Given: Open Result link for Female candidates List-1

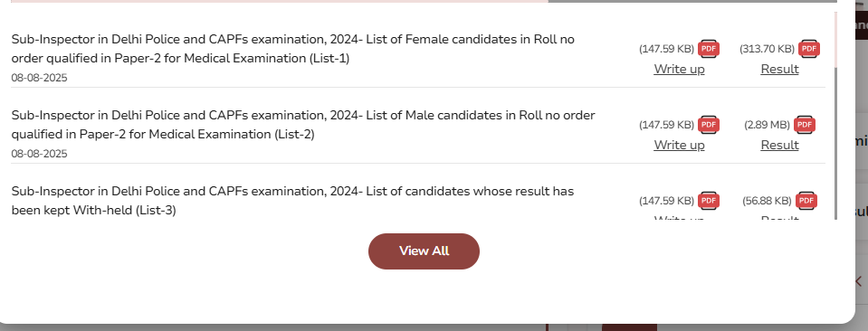Looking at the screenshot, I should click(x=779, y=70).
